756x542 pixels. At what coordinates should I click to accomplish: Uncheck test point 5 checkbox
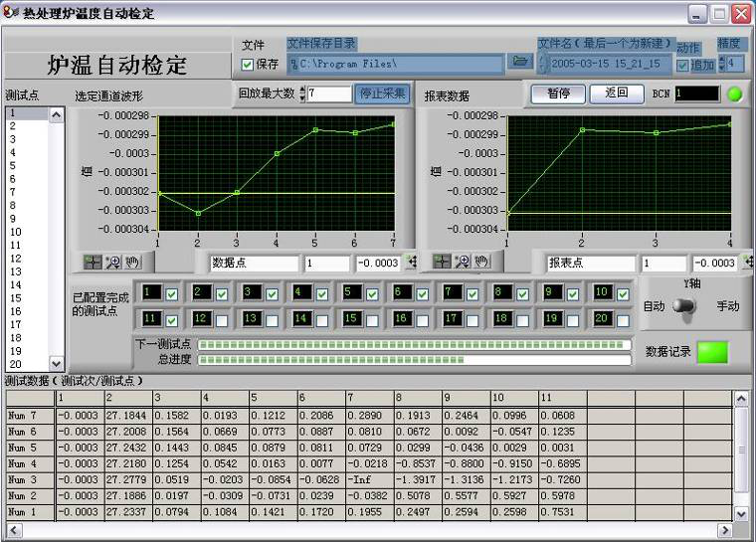point(372,294)
